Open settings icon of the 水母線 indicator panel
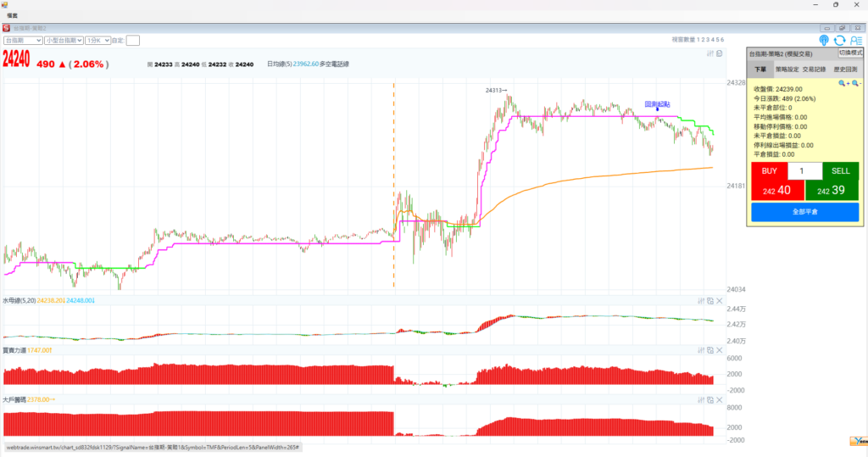Image resolution: width=868 pixels, height=457 pixels. (700, 301)
